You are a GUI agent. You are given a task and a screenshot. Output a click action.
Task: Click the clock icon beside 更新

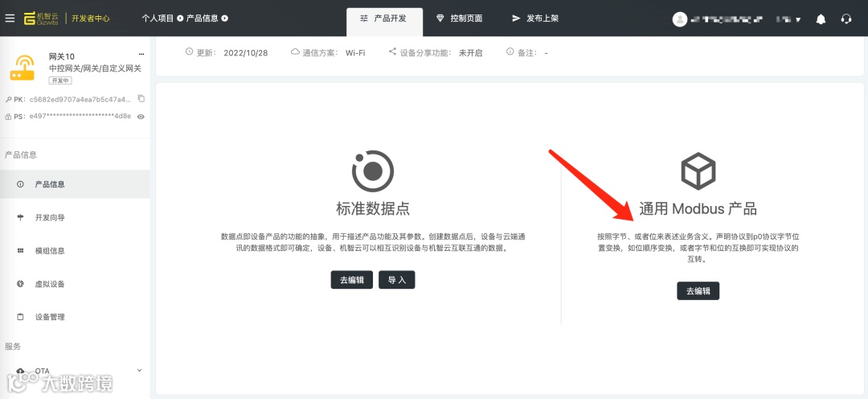coord(190,51)
